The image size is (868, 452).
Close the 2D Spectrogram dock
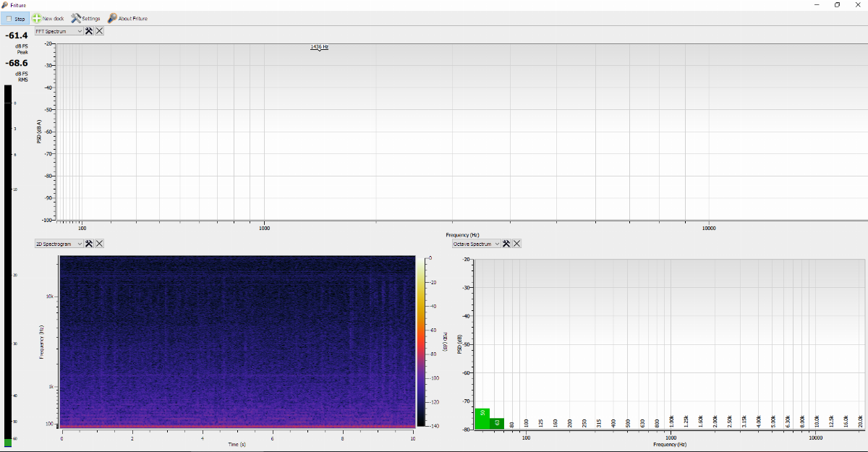click(99, 244)
